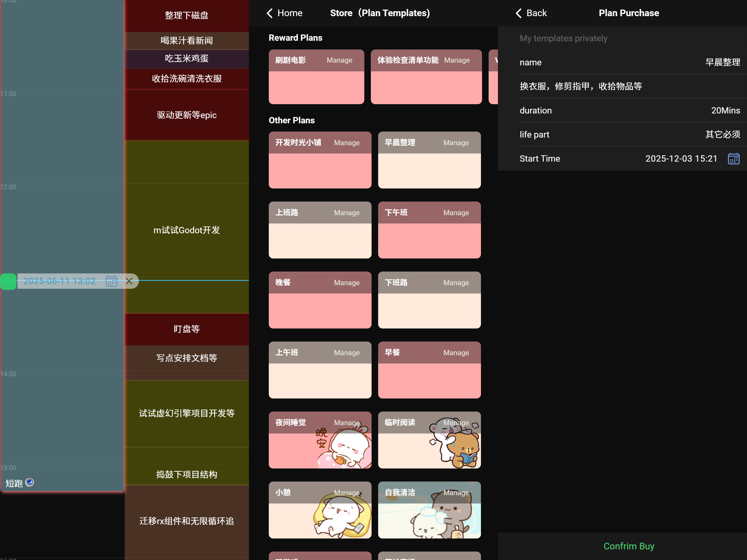Image resolution: width=747 pixels, height=560 pixels.
Task: Confirm Buy the plan
Action: [629, 546]
